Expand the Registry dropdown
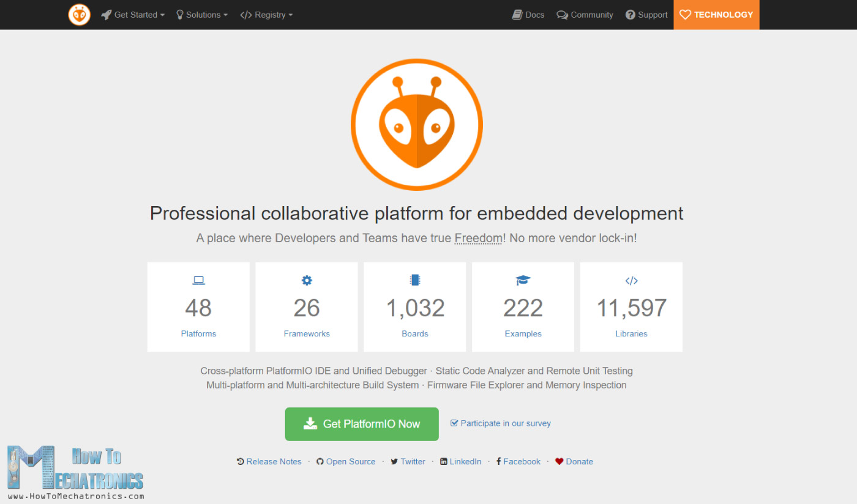Screen dimensions: 857x504 click(x=266, y=15)
